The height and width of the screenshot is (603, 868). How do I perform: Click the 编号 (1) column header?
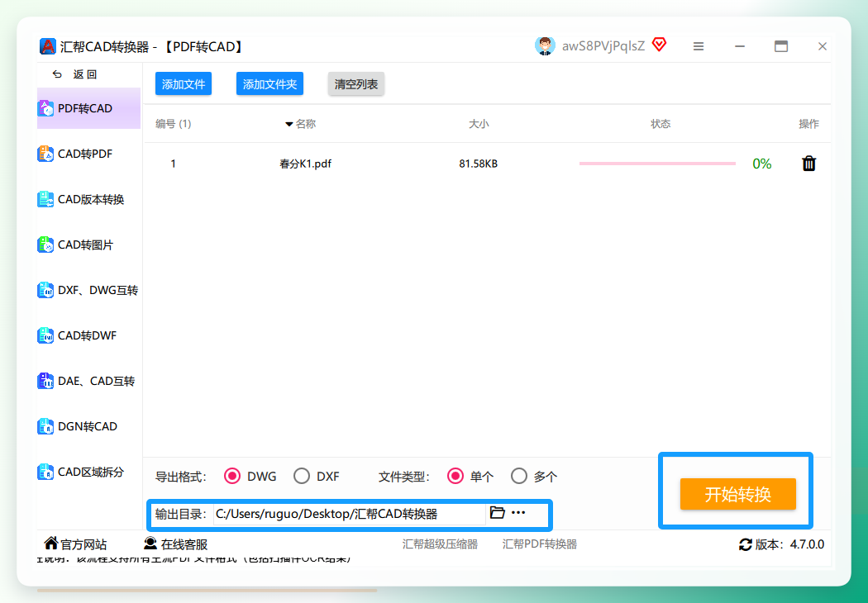click(174, 124)
